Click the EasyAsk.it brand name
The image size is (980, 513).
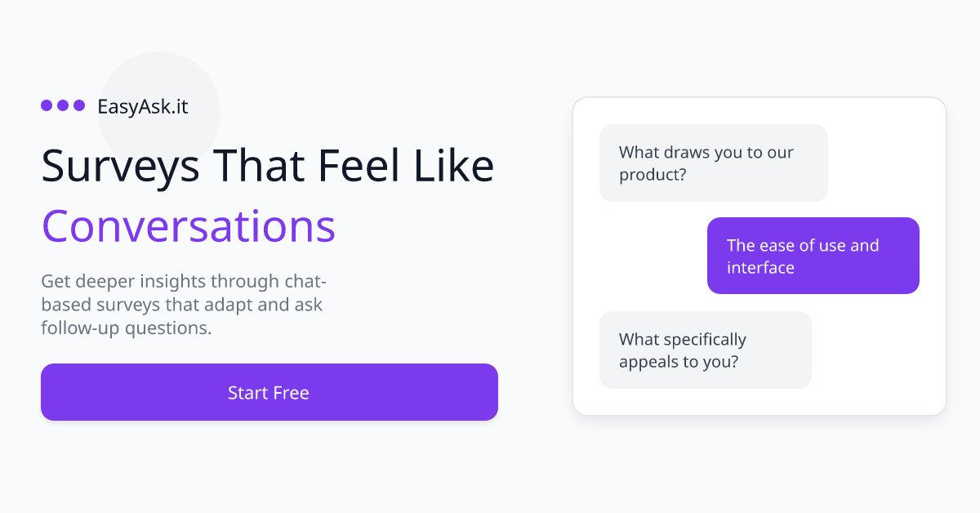[x=142, y=106]
